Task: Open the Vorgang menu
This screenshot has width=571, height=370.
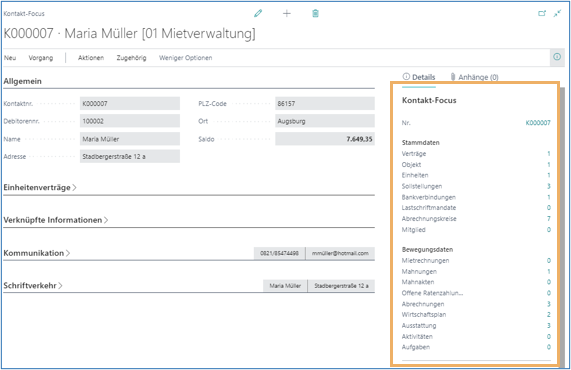Action: (41, 58)
